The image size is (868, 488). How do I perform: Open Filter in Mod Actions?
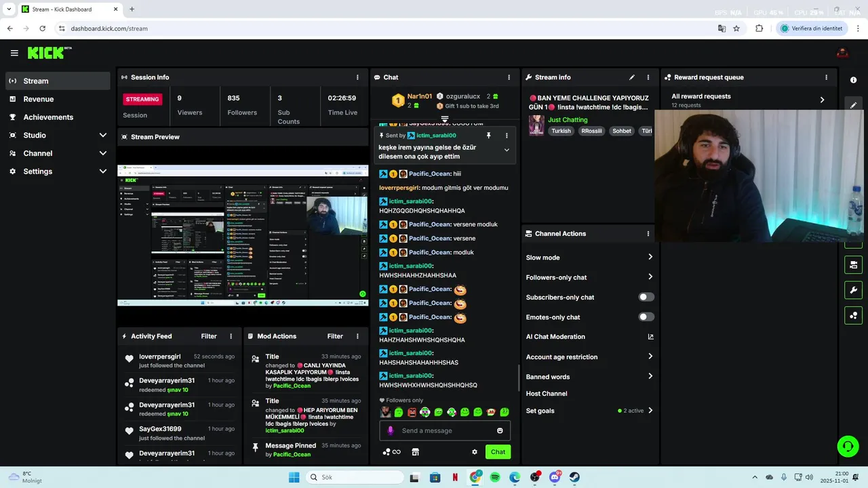(335, 336)
